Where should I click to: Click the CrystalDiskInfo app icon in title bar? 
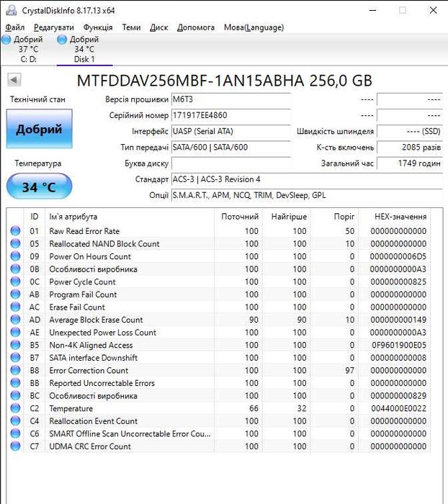[11, 10]
